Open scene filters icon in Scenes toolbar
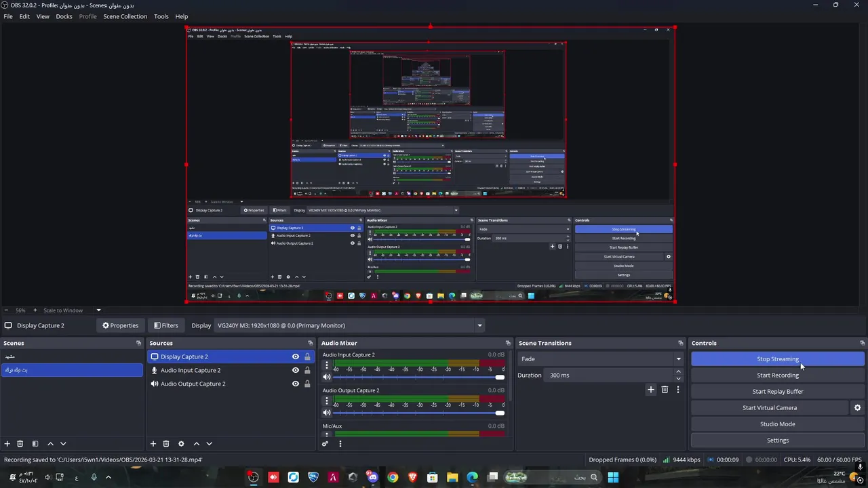 [35, 444]
